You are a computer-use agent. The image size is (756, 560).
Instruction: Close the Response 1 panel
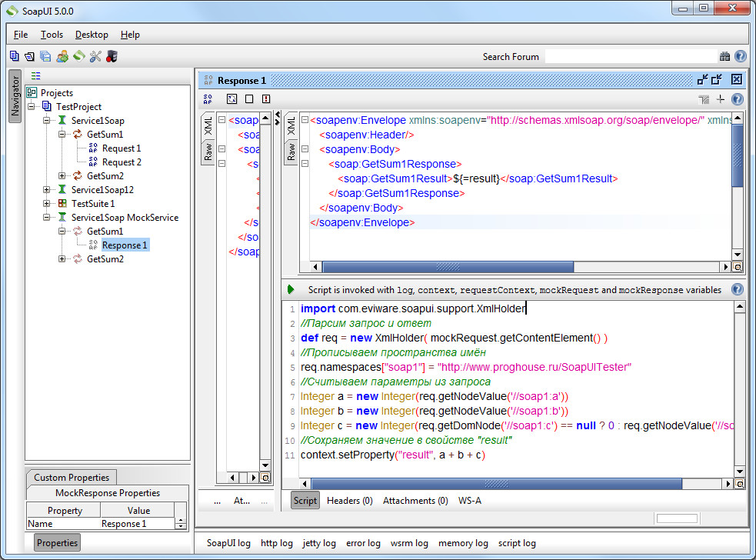(x=737, y=79)
